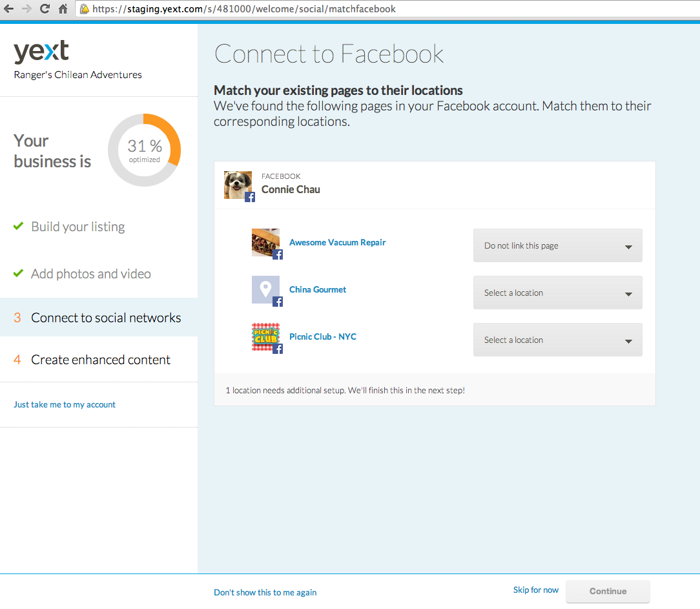Open the Picnic Club - NYC page link
Screen dimensions: 700x609
pyautogui.click(x=323, y=336)
